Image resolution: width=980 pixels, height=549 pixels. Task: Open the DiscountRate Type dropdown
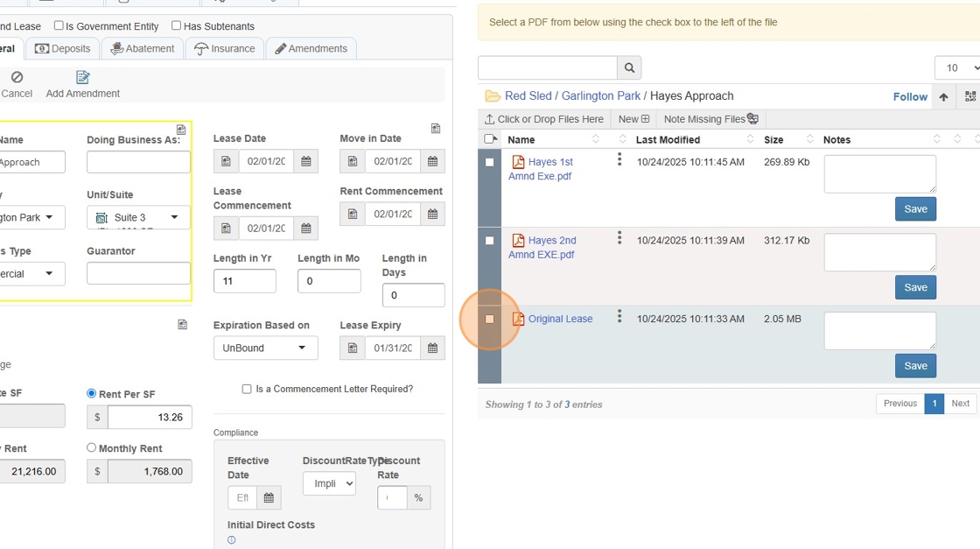(x=329, y=483)
